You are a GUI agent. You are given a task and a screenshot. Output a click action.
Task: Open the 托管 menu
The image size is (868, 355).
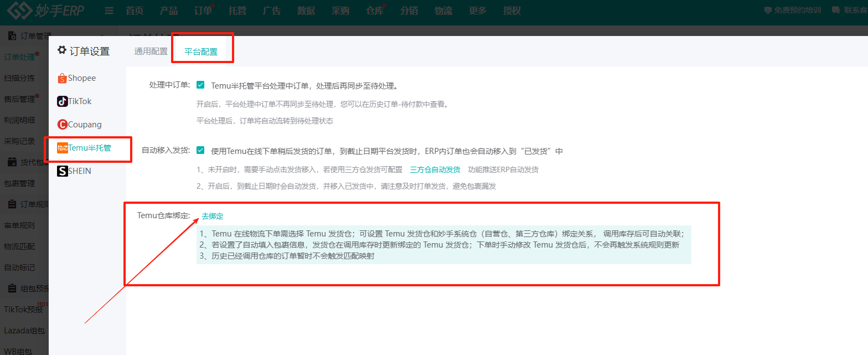pos(237,11)
